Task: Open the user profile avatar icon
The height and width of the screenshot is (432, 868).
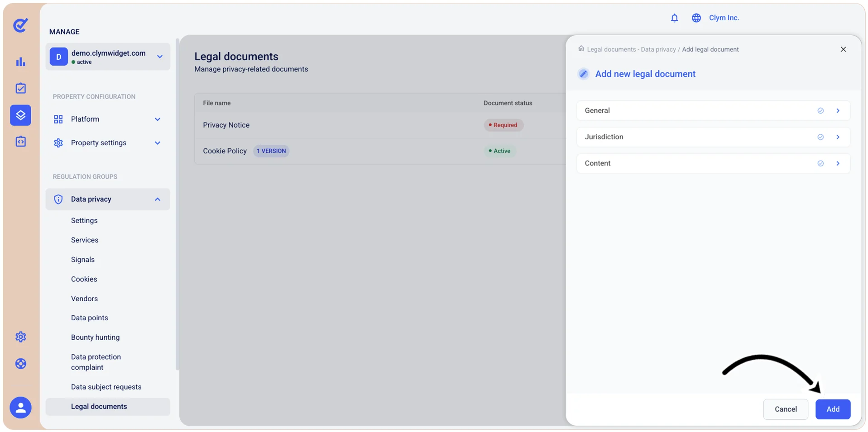Action: click(x=20, y=408)
